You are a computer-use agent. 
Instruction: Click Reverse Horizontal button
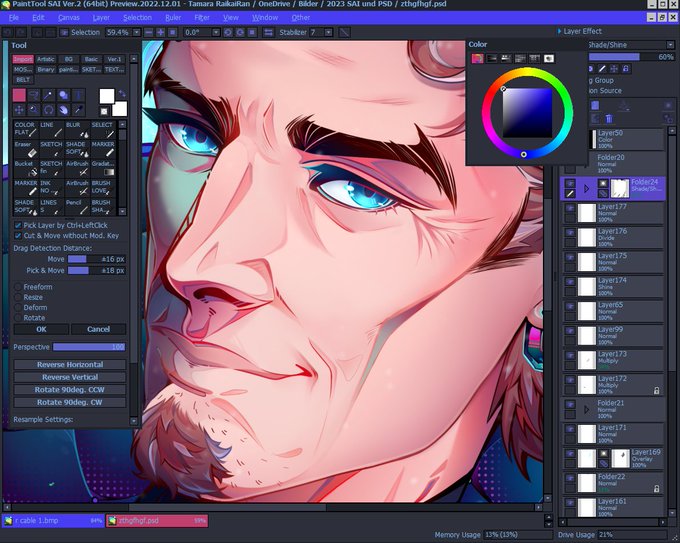point(70,365)
